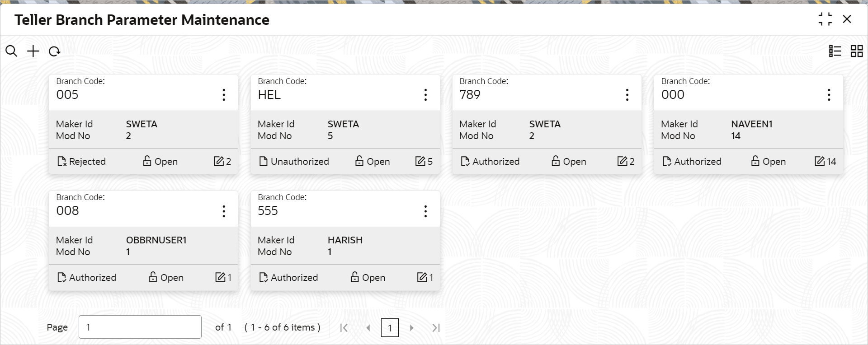Switch to list view layout
Screen dimensions: 868x345
(x=835, y=51)
